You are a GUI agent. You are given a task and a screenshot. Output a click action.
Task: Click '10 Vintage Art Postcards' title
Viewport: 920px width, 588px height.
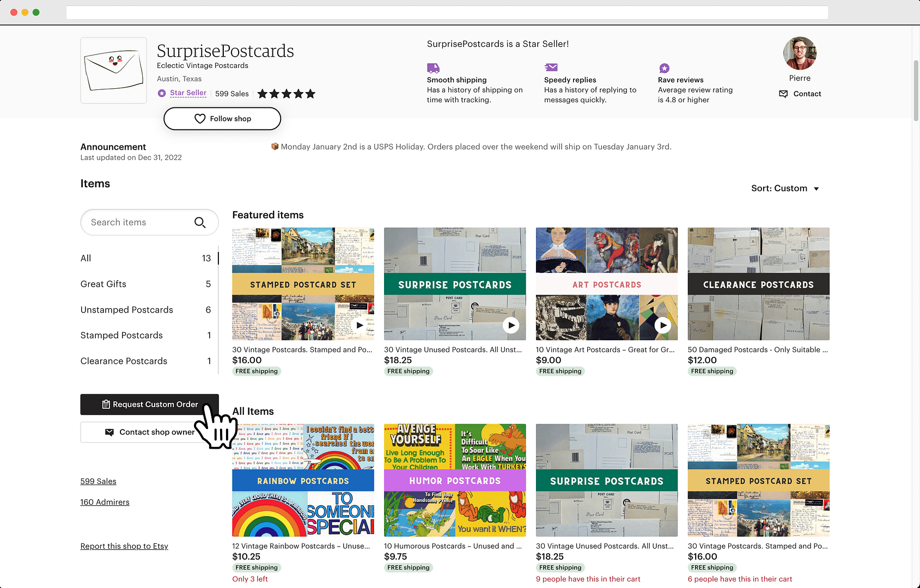(x=605, y=350)
